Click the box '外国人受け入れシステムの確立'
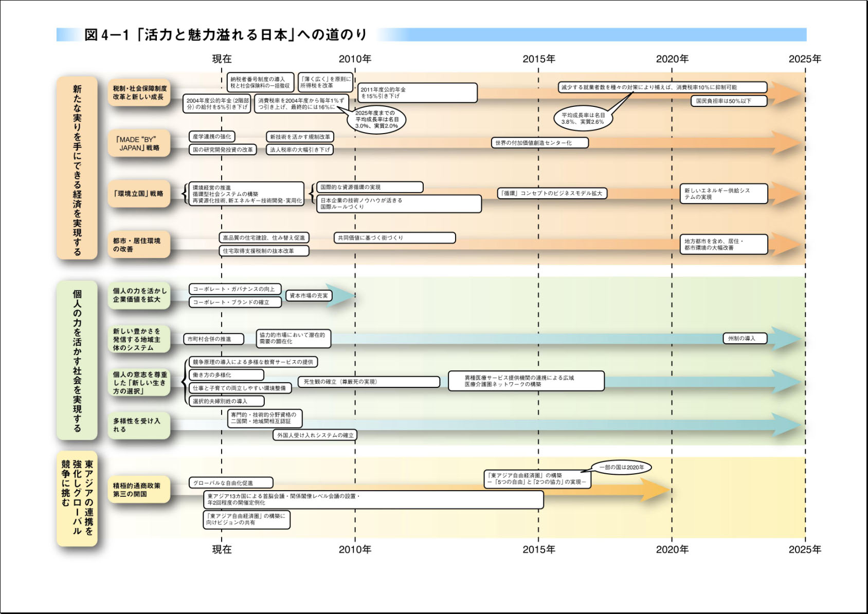Image resolution: width=868 pixels, height=614 pixels. tap(315, 435)
